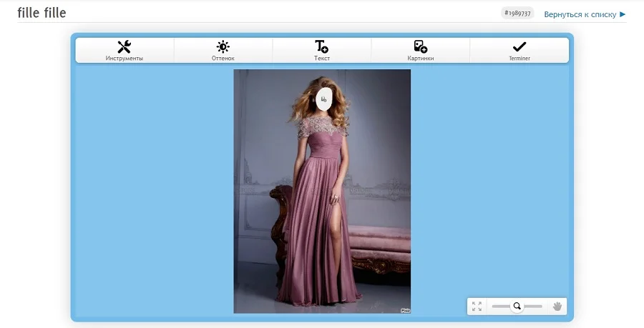The height and width of the screenshot is (328, 644).
Task: Click the arrow beside Вернуться к списку
Action: (623, 14)
